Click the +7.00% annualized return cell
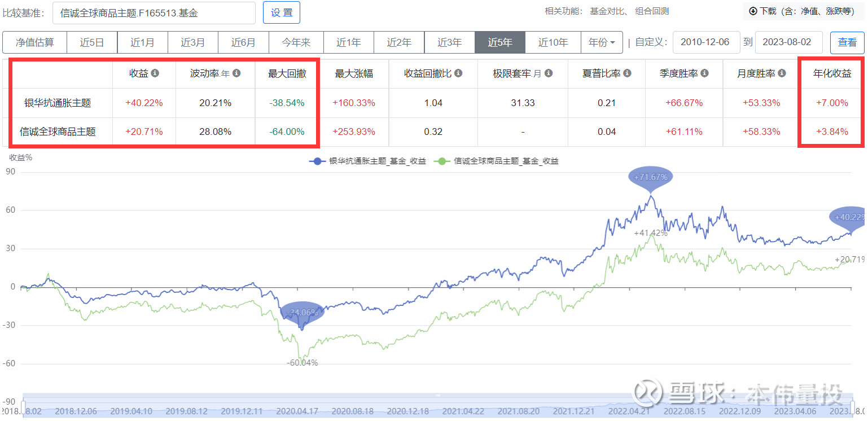 [x=832, y=103]
